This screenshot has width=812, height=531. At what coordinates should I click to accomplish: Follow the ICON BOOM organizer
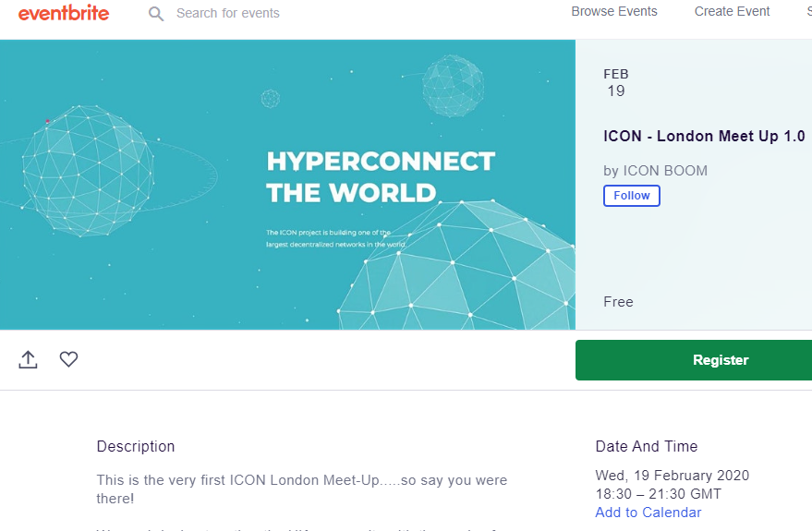point(631,196)
